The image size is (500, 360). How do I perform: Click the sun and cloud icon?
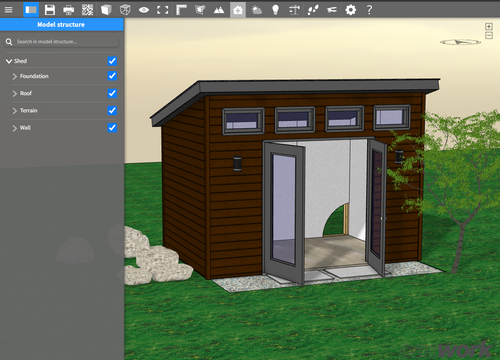pyautogui.click(x=257, y=10)
